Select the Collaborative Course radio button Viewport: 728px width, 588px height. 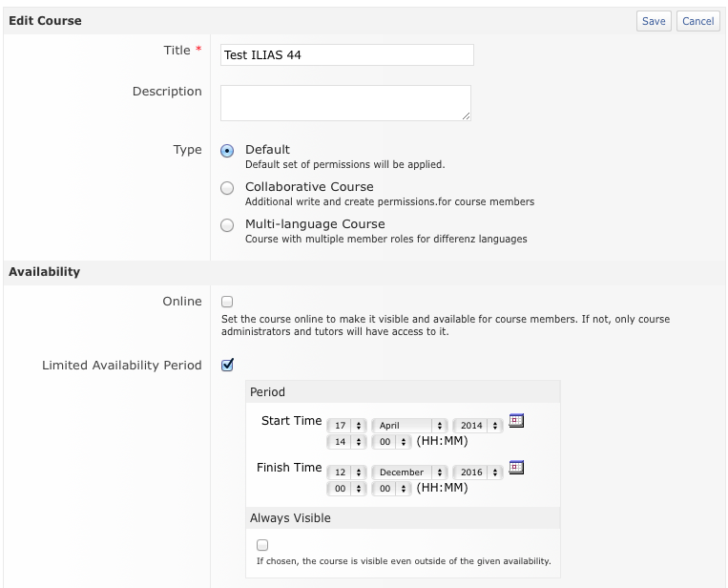227,188
